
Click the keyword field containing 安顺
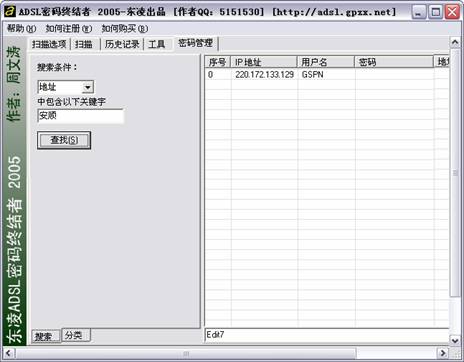81,116
